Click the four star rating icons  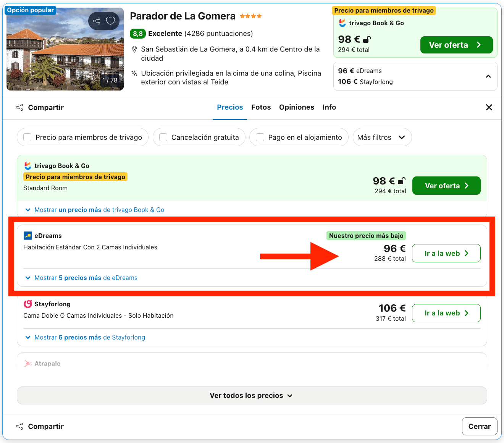(x=251, y=16)
